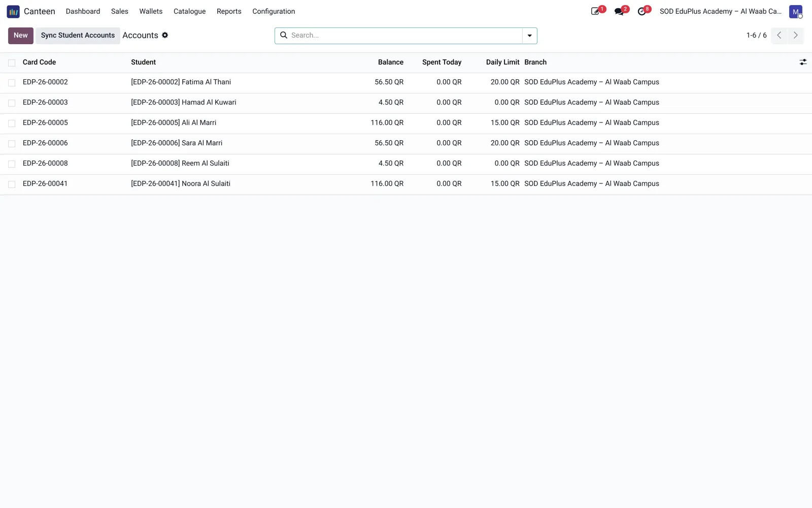Click Sync Student Accounts button

pyautogui.click(x=78, y=36)
